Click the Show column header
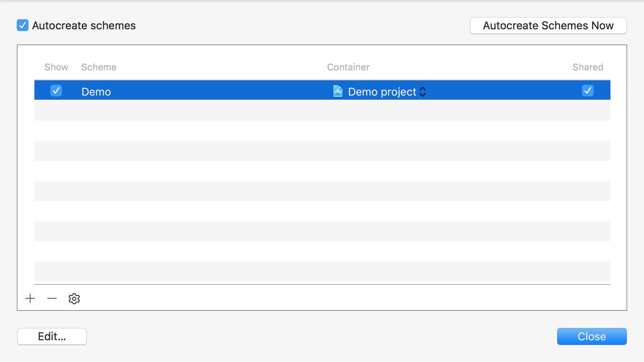The image size is (644, 362). [x=56, y=67]
